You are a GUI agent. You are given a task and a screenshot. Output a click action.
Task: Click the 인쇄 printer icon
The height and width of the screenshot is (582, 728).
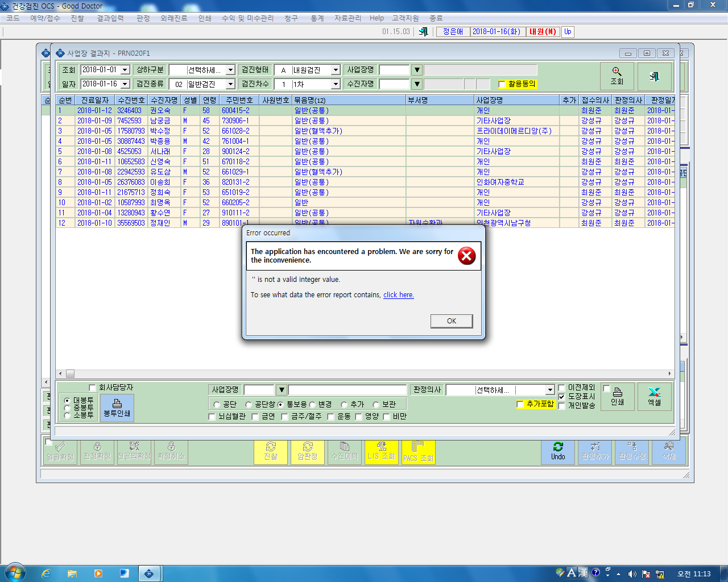click(618, 396)
